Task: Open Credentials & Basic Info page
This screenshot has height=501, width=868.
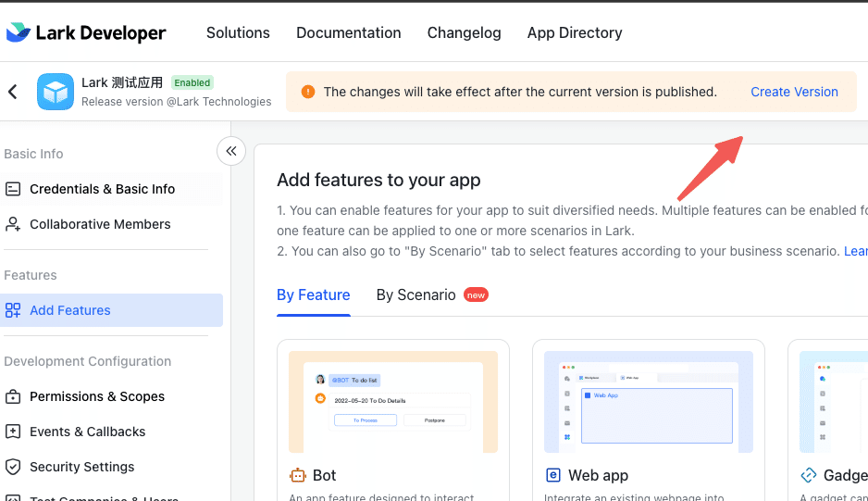Action: click(x=102, y=189)
